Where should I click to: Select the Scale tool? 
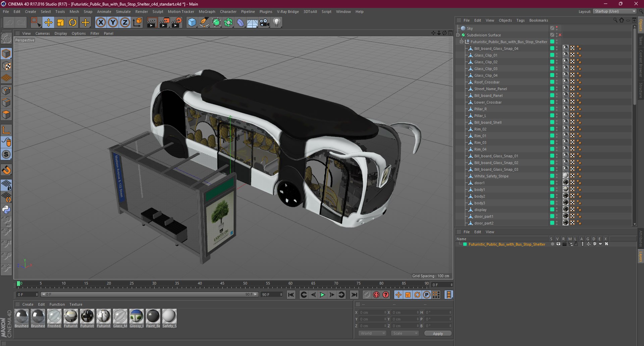coord(61,22)
